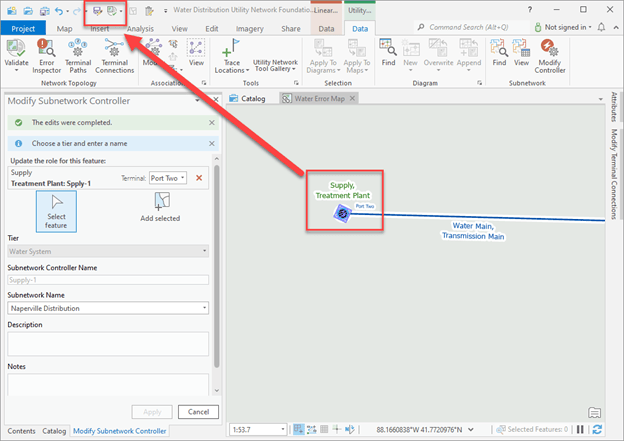This screenshot has width=624, height=441.
Task: Click the Discard Edits icon
Action: [149, 11]
